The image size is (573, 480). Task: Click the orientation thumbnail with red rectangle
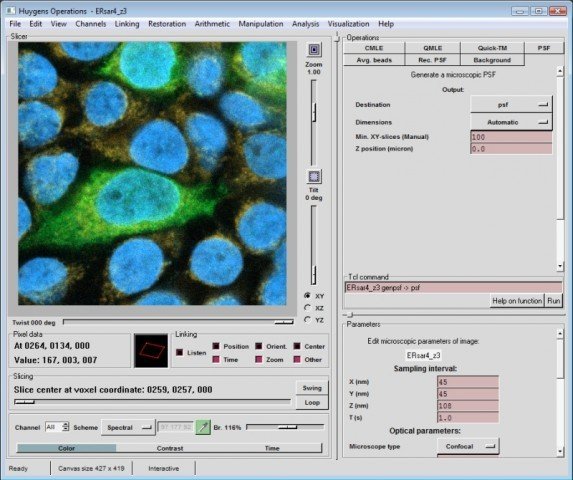tap(151, 351)
